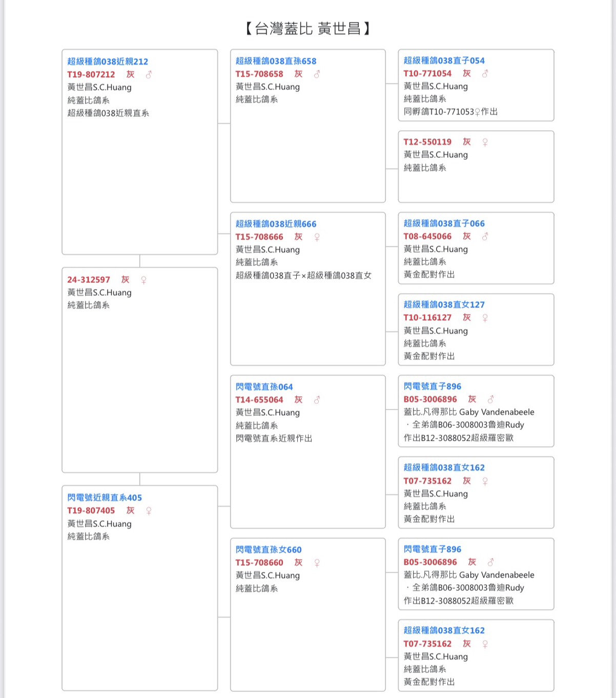Select the pigeon name 超級種鴿038近親212
Screen dimensions: 616x698
click(108, 61)
